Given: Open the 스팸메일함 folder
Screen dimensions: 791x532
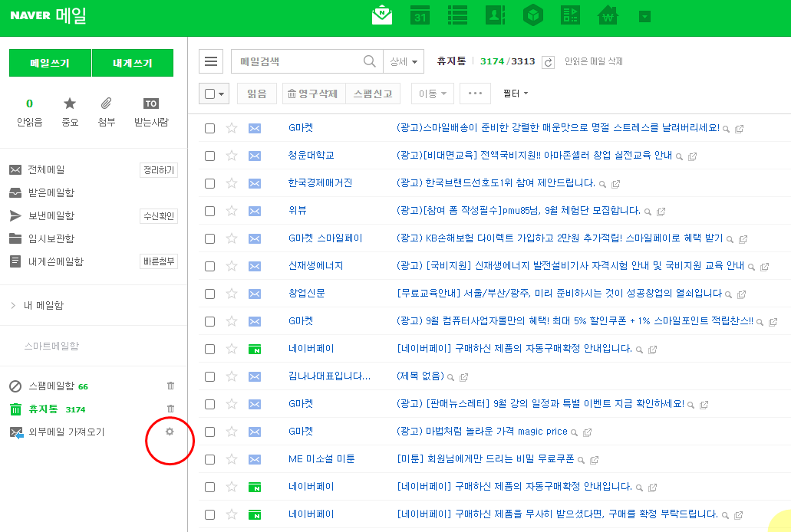Looking at the screenshot, I should tap(51, 386).
